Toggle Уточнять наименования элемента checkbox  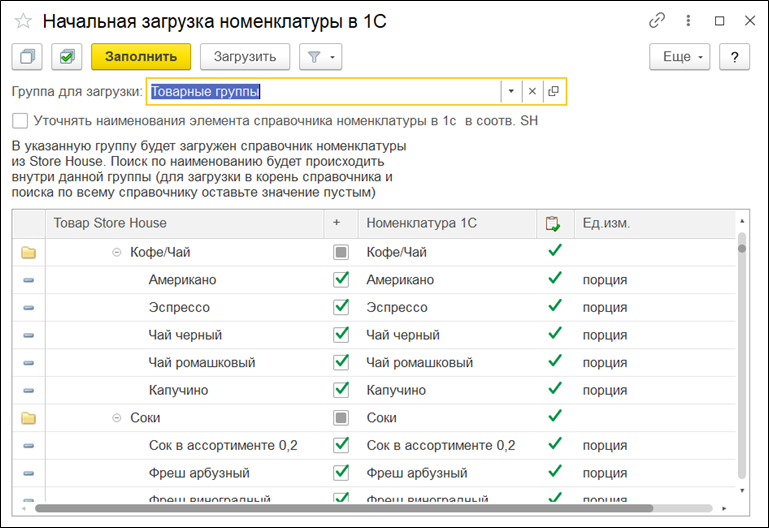click(x=20, y=121)
